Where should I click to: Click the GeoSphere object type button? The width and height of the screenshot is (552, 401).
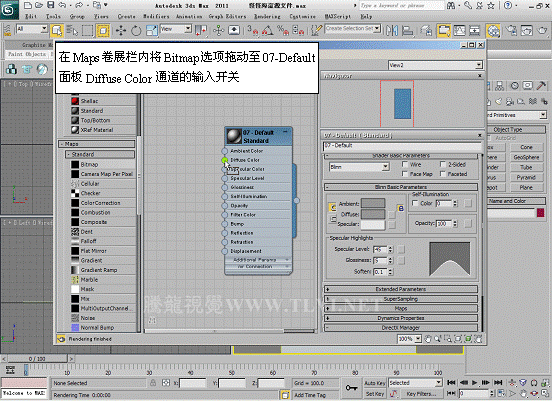[526, 157]
